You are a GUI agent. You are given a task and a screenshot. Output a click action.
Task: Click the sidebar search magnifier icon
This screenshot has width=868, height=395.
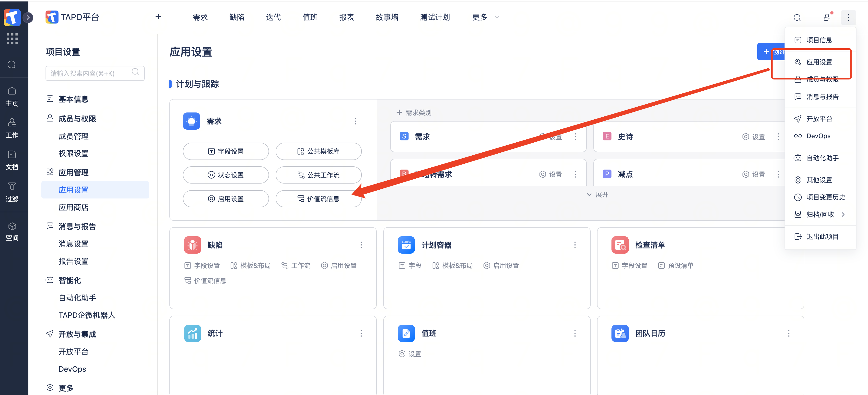[x=12, y=65]
